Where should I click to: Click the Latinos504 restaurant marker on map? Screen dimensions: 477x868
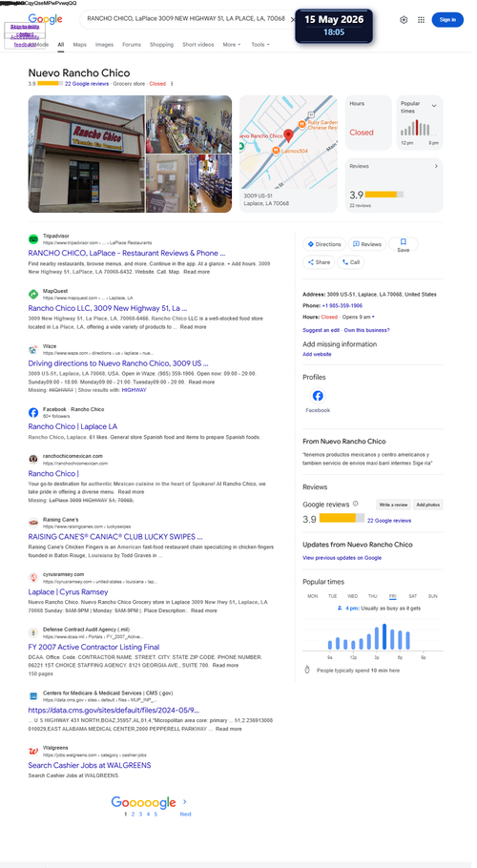(276, 151)
